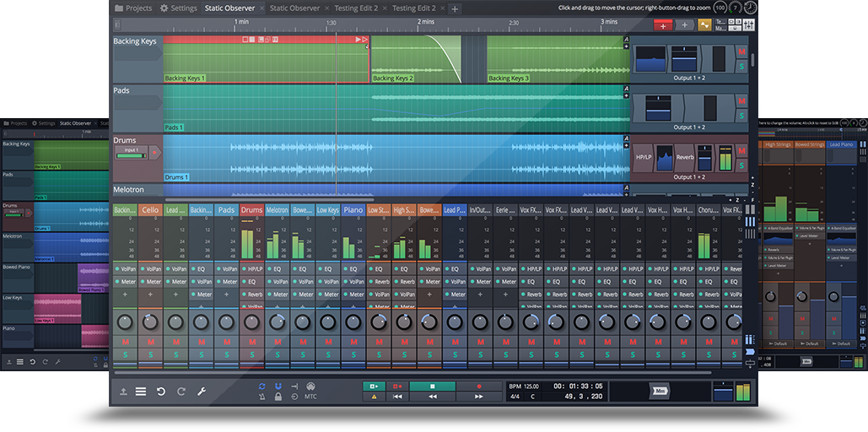Open the Testing Edit 2 tab

click(x=355, y=8)
